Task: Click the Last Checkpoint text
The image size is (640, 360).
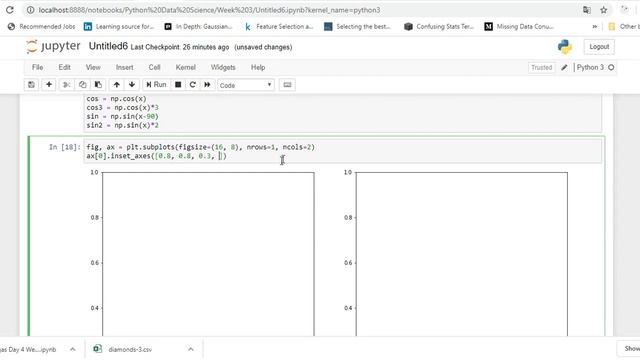Action: tap(180, 47)
